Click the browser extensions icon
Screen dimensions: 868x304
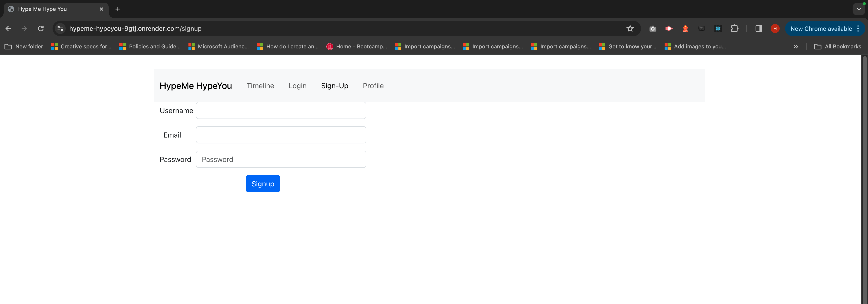[734, 29]
